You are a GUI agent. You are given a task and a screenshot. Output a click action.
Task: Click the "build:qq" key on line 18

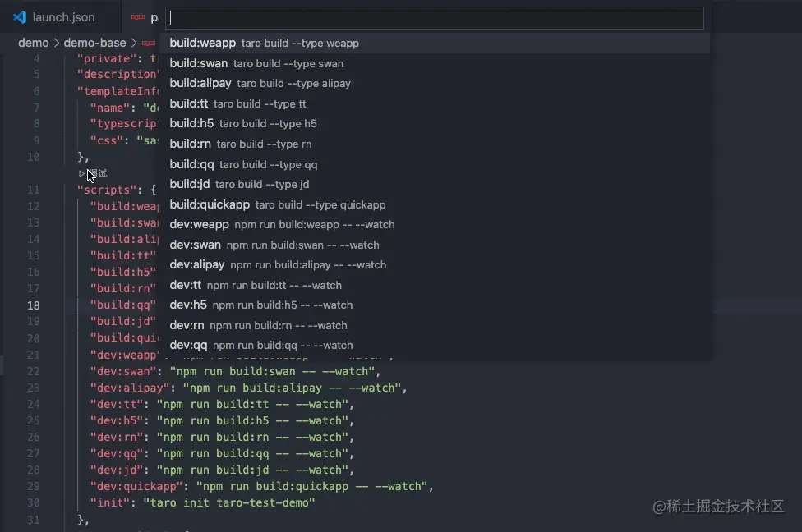click(122, 305)
